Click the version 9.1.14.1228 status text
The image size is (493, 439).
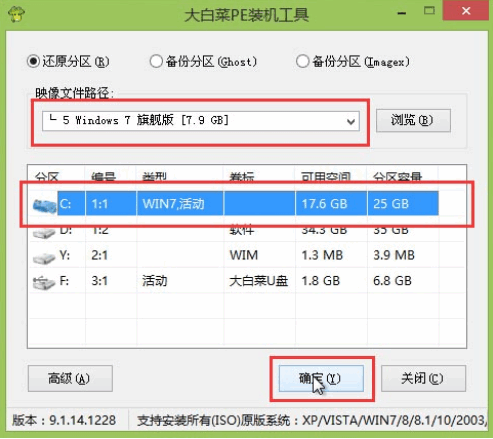[x=64, y=420]
